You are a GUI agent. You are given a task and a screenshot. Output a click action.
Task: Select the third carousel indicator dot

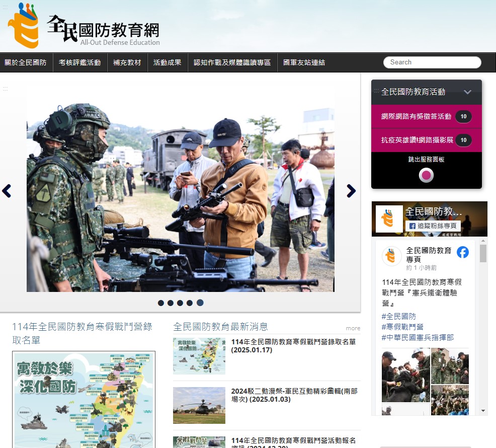pos(180,303)
